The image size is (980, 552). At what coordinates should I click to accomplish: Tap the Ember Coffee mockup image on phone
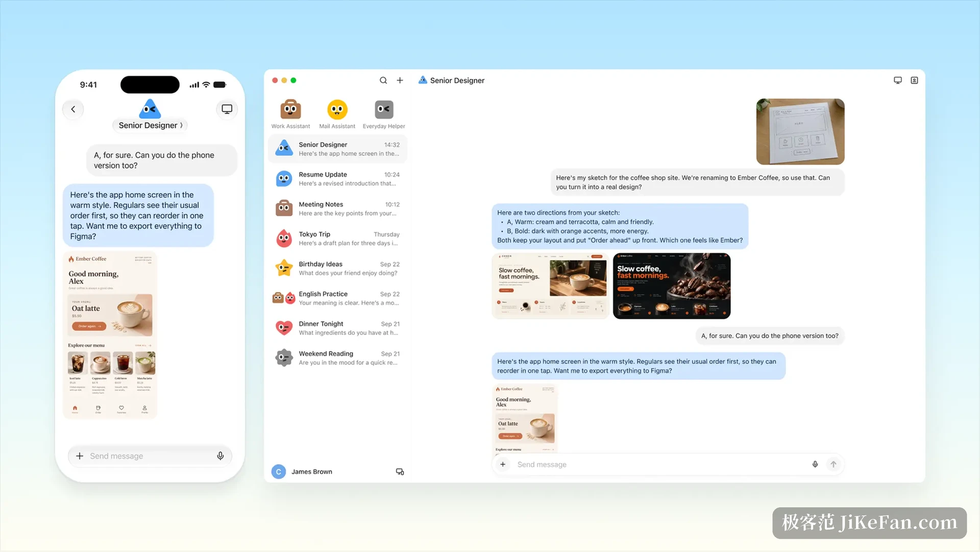pos(110,335)
